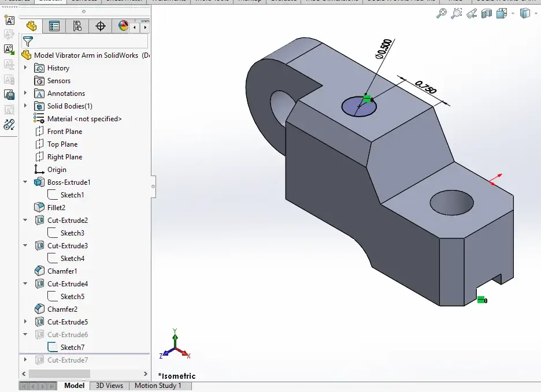Click the Pattern Feature belt icon
This screenshot has height=392, width=541.
[x=9, y=124]
